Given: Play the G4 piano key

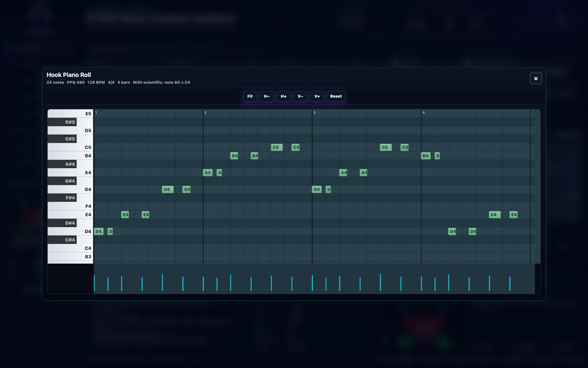Looking at the screenshot, I should [70, 189].
